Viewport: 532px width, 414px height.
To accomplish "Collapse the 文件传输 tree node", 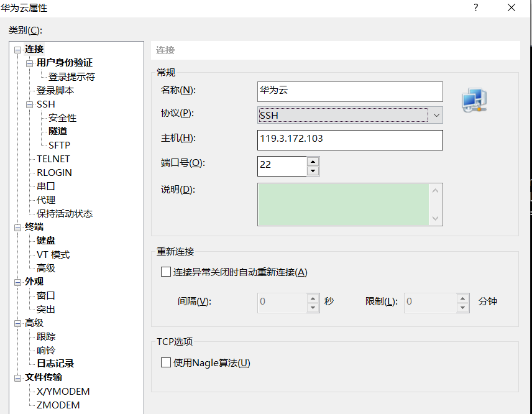I will pos(17,378).
